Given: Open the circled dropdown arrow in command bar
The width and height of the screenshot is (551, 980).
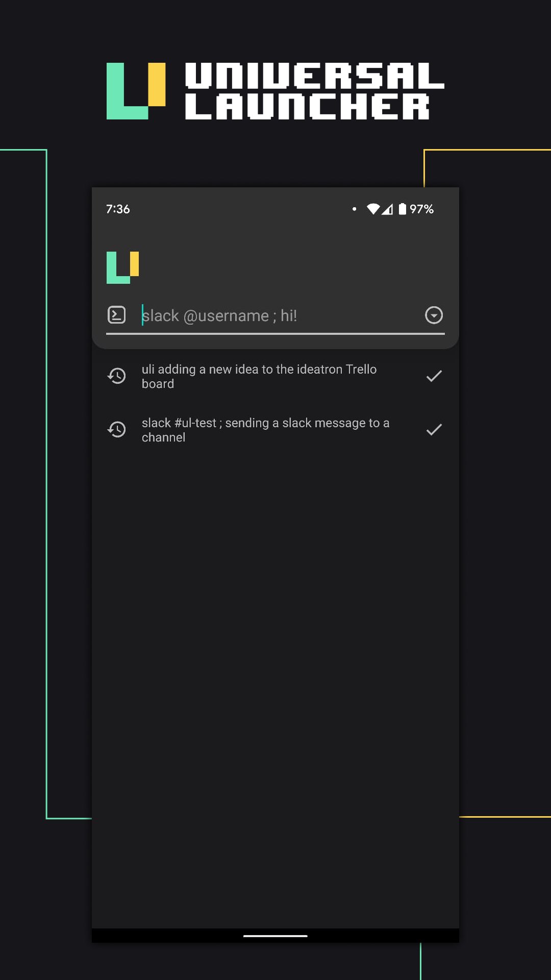Looking at the screenshot, I should 434,315.
